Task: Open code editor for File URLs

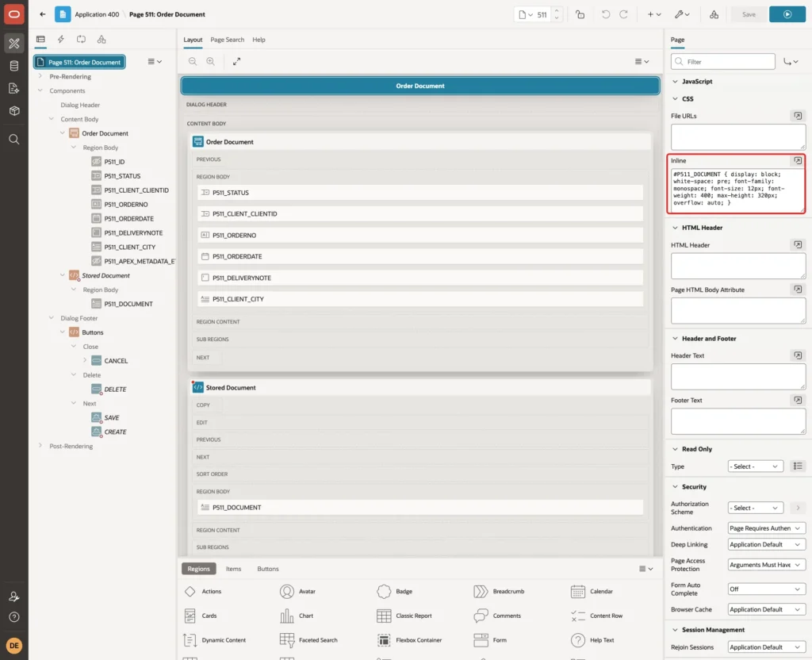Action: coord(798,116)
